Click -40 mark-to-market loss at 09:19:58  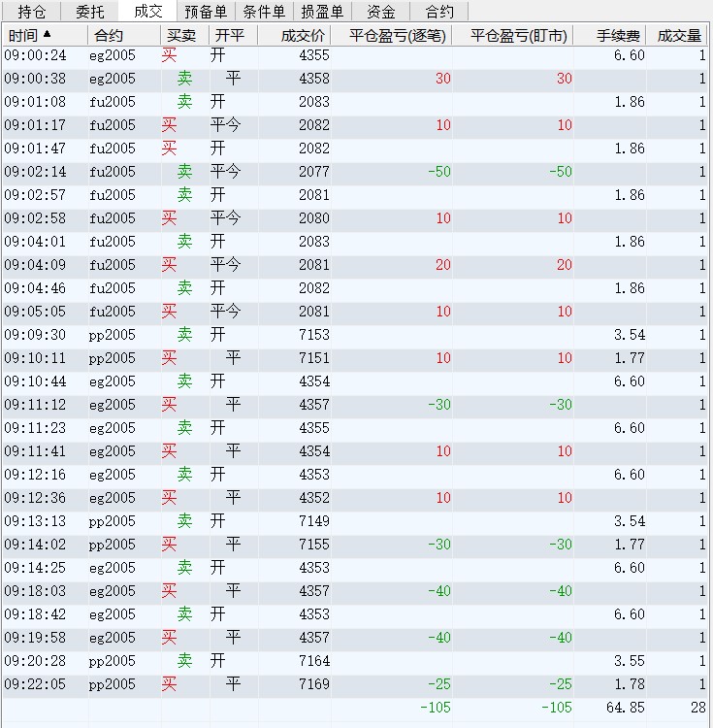(561, 638)
